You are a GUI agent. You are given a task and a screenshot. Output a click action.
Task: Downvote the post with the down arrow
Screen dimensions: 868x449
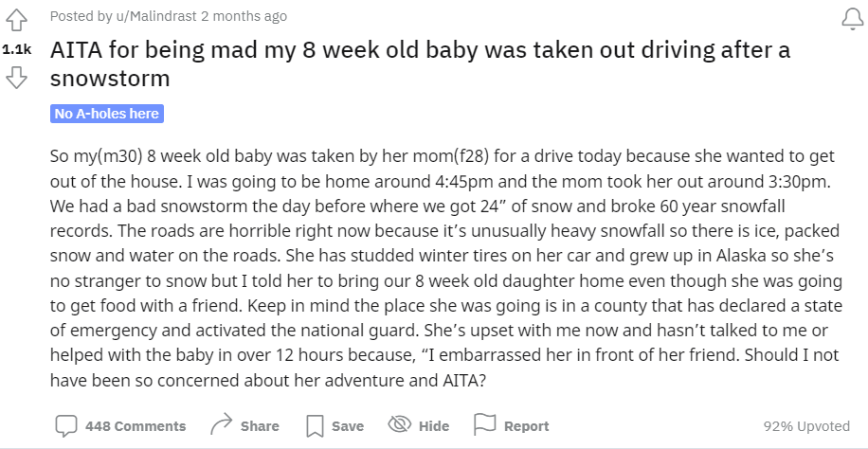(x=17, y=78)
